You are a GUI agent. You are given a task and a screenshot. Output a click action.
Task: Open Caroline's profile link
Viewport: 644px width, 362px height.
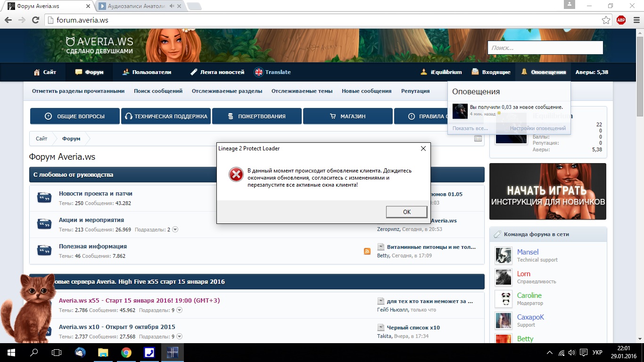(529, 296)
